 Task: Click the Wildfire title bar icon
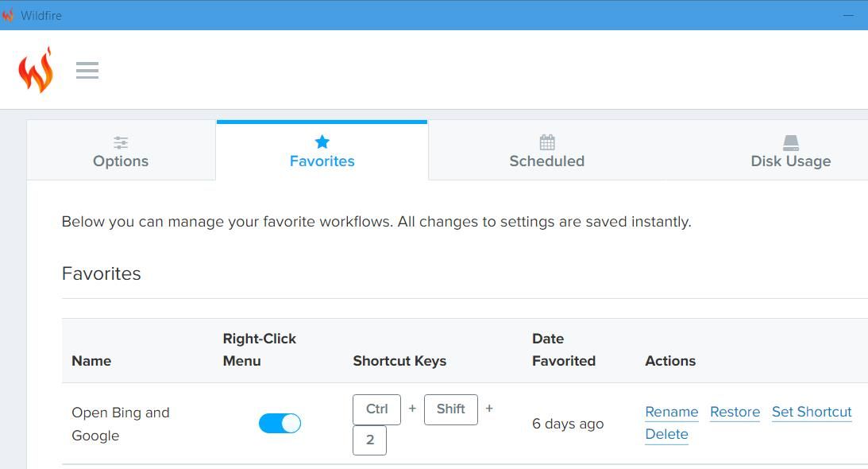[x=8, y=15]
